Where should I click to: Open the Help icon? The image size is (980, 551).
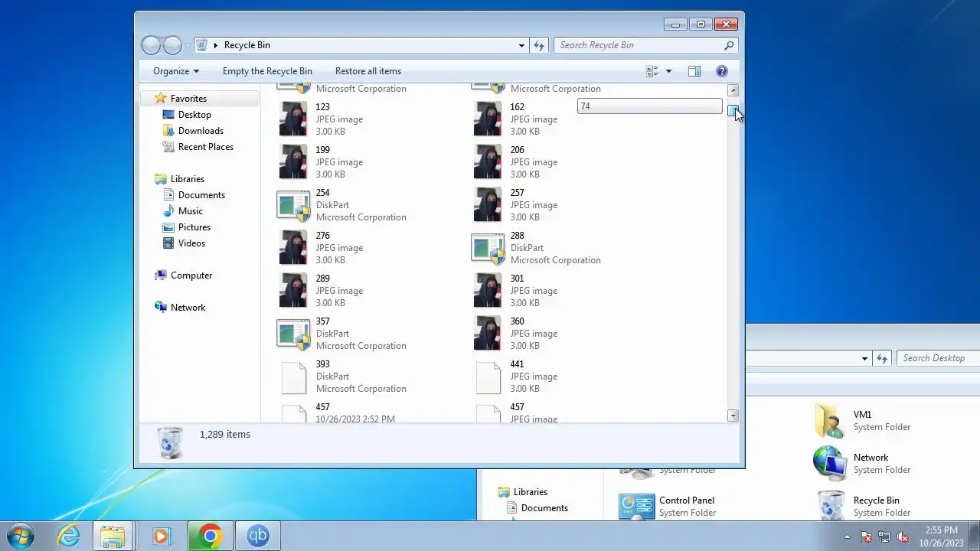(x=721, y=71)
